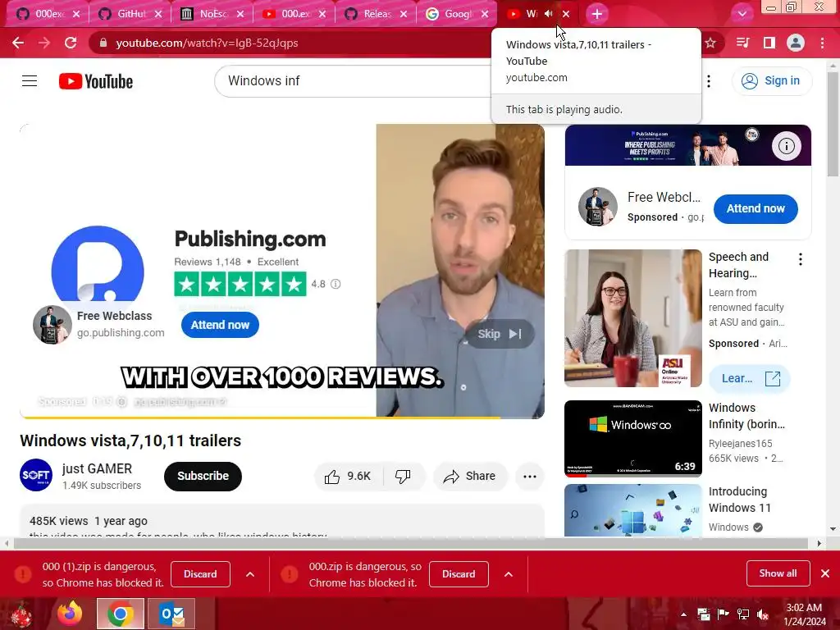Click the muted volume tray icon
The image size is (840, 630).
pos(762,614)
